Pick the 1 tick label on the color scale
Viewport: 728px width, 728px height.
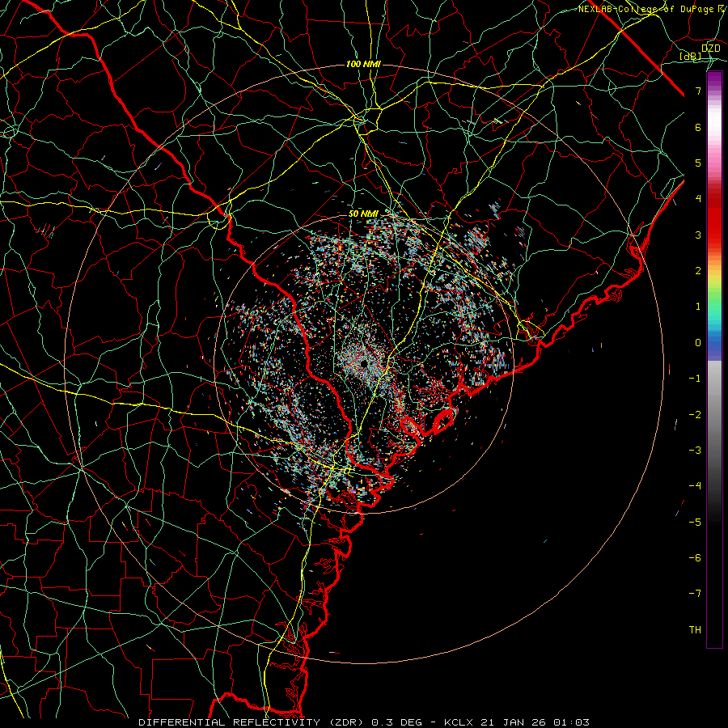point(698,307)
